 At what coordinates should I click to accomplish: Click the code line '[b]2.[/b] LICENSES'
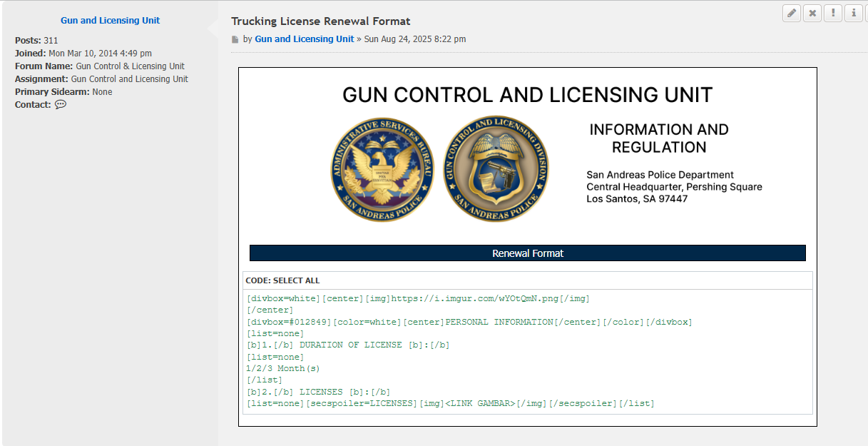pyautogui.click(x=318, y=392)
